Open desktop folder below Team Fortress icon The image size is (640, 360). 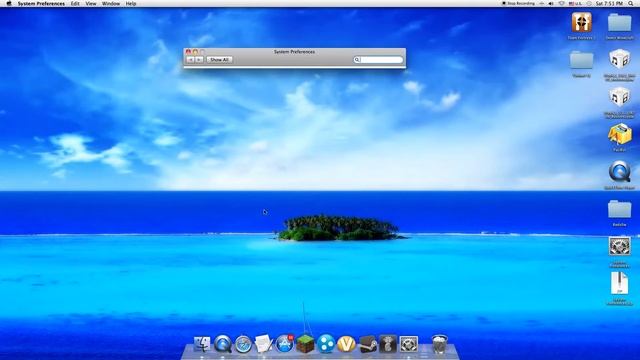(582, 60)
